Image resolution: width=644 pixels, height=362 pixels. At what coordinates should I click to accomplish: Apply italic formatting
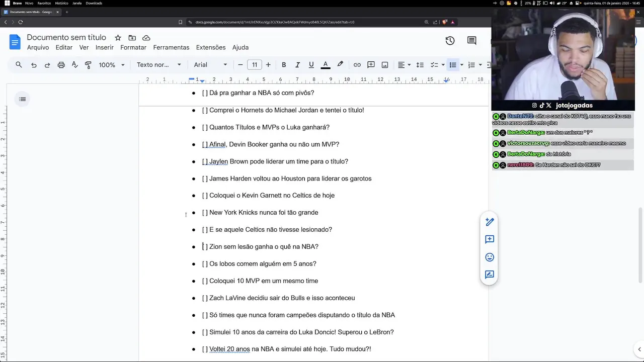click(297, 65)
